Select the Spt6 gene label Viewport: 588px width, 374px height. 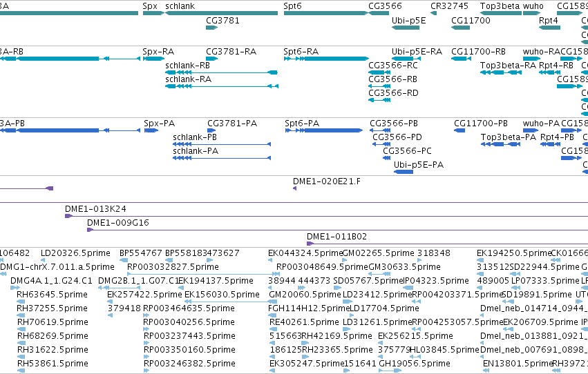pyautogui.click(x=292, y=6)
